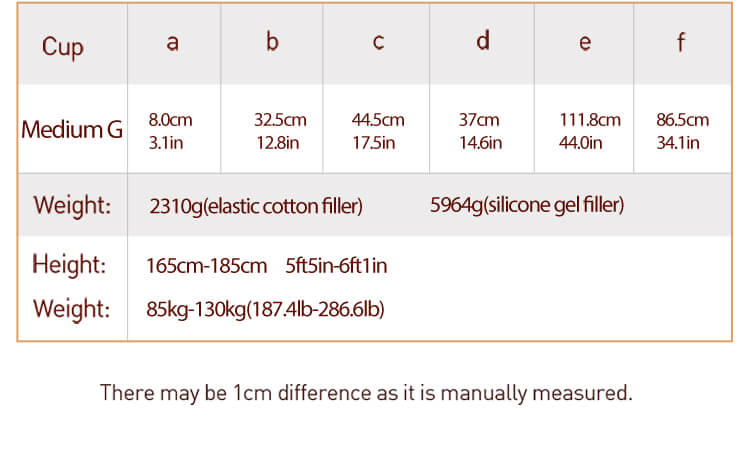Click 2310g elastic cotton filler text
750x470 pixels.
256,206
